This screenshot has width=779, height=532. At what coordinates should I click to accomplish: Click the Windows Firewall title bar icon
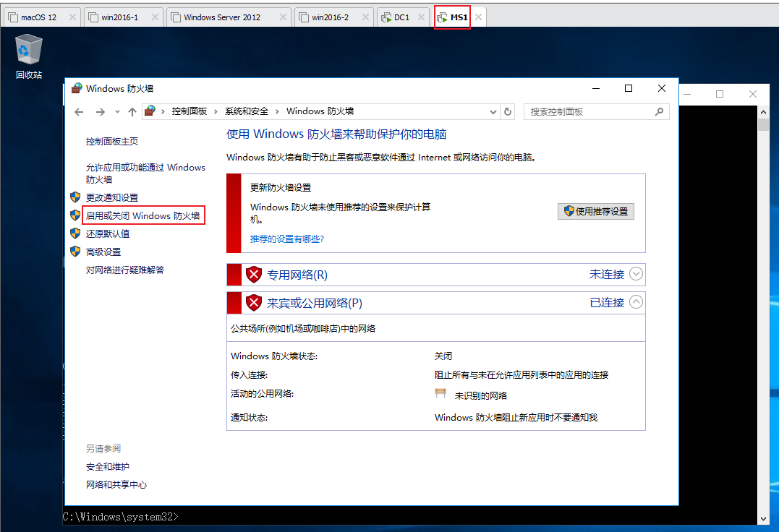coord(77,88)
